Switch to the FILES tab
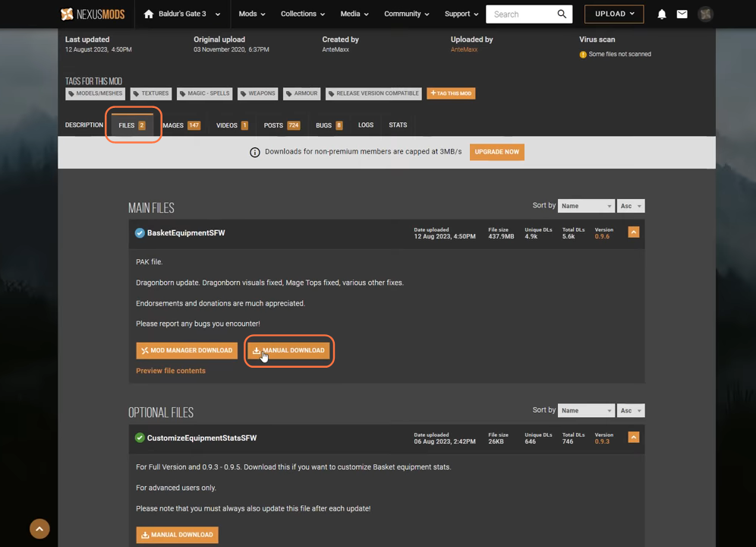The width and height of the screenshot is (756, 547). coord(132,125)
